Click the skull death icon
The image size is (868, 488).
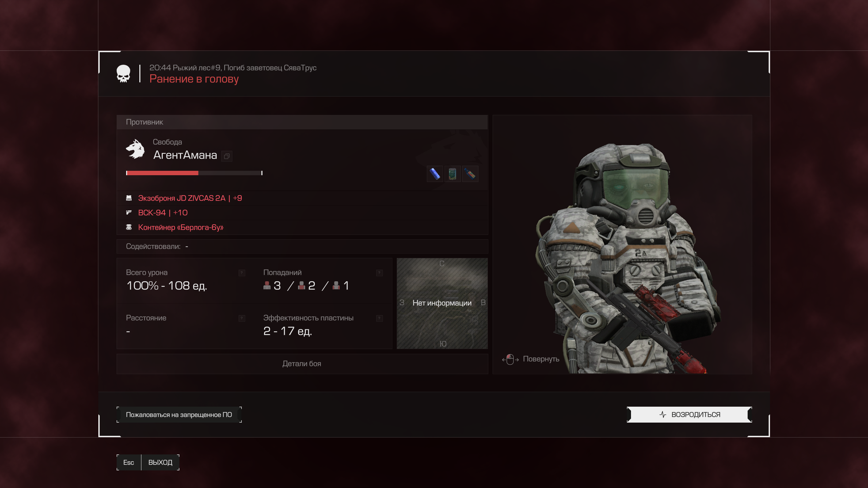[123, 74]
